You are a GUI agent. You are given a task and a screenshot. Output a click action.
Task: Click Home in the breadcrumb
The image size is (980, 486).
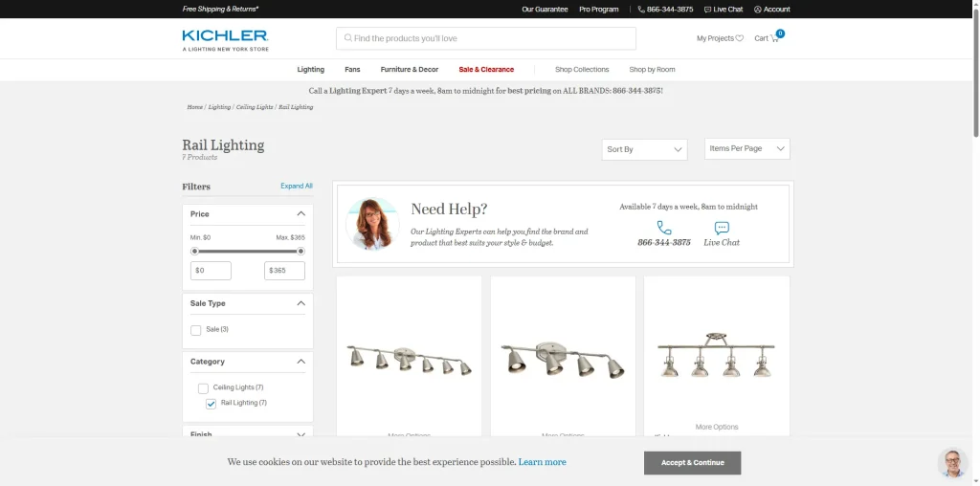click(x=194, y=107)
